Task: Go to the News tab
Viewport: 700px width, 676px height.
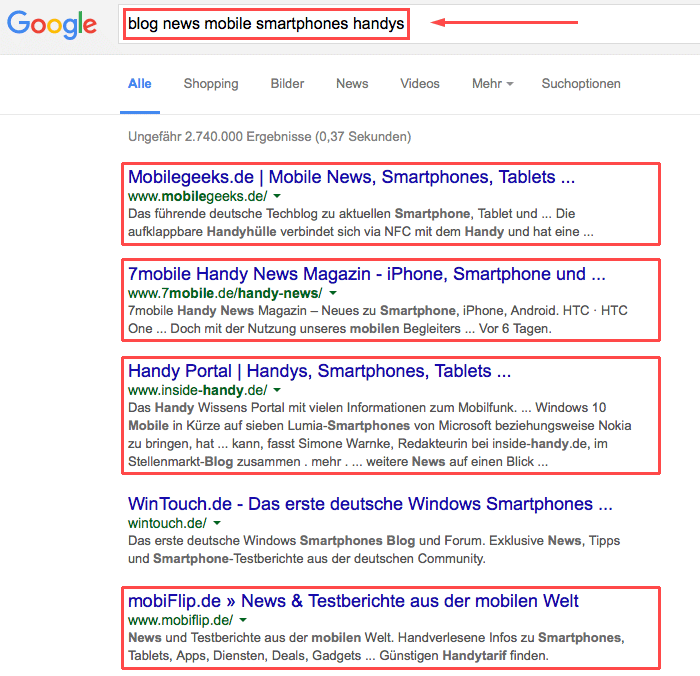Action: point(352,83)
